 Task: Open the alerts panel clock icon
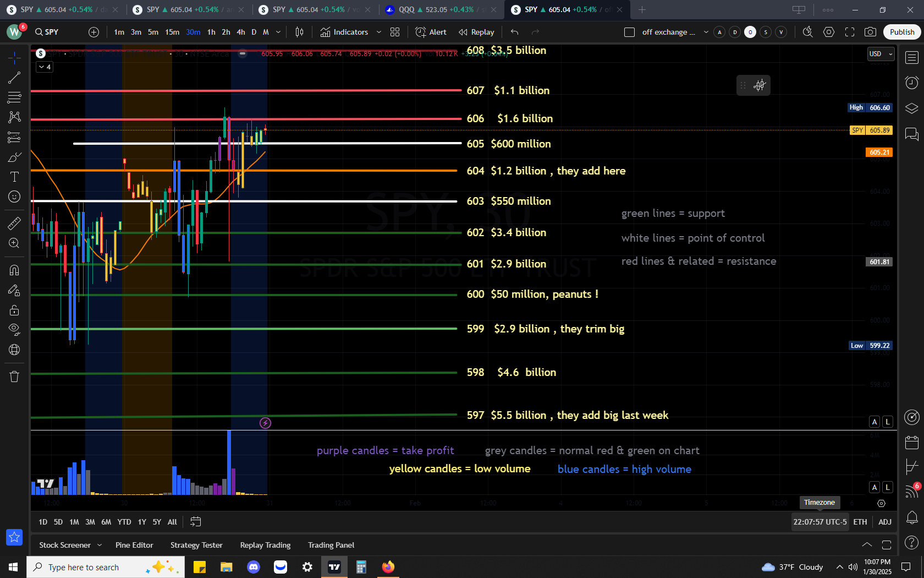912,83
